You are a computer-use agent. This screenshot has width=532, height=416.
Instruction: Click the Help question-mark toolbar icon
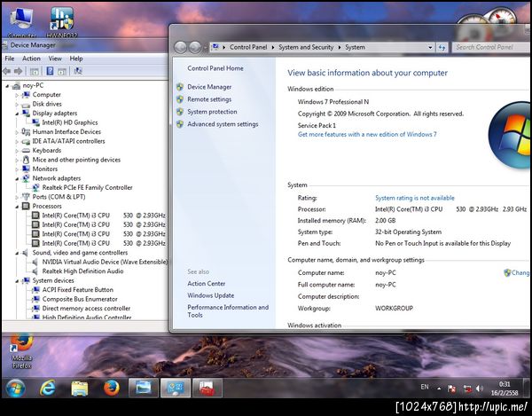point(50,71)
